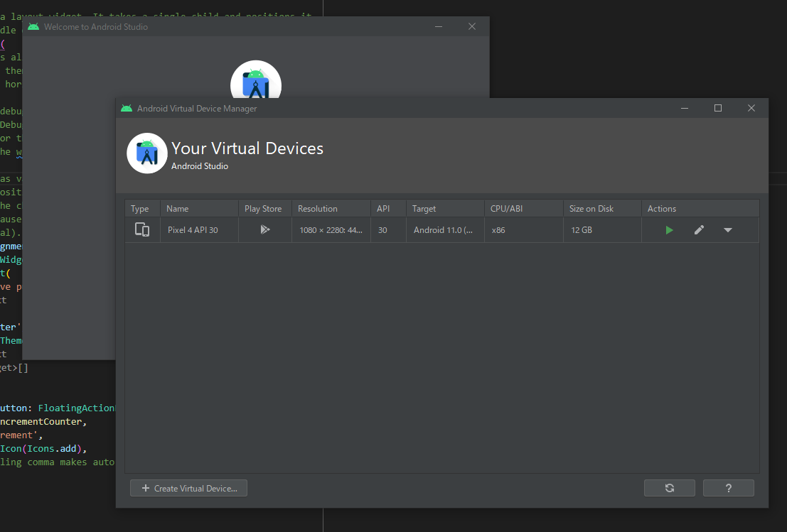Sort by Type column header

pos(143,209)
